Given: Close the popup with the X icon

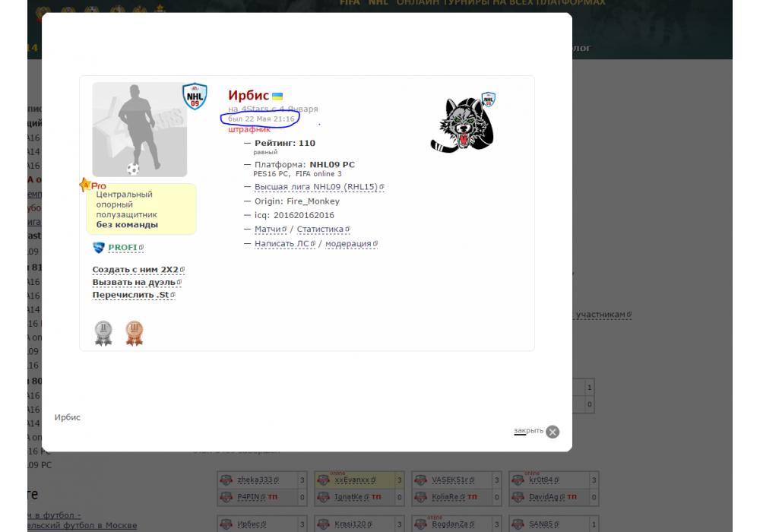Looking at the screenshot, I should coord(553,432).
